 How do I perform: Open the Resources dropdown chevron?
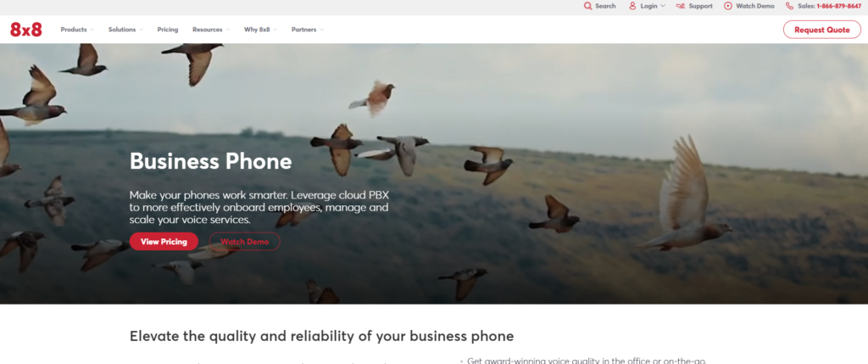(x=227, y=30)
